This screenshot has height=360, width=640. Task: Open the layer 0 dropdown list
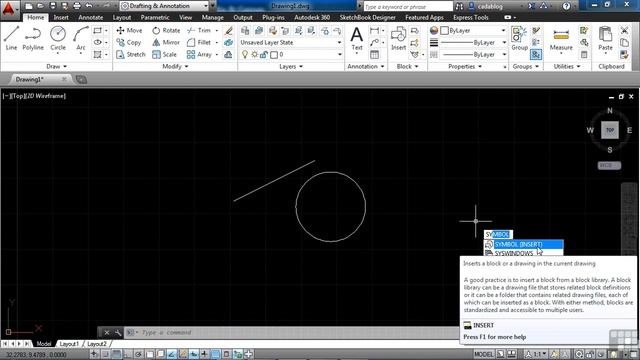pos(291,54)
